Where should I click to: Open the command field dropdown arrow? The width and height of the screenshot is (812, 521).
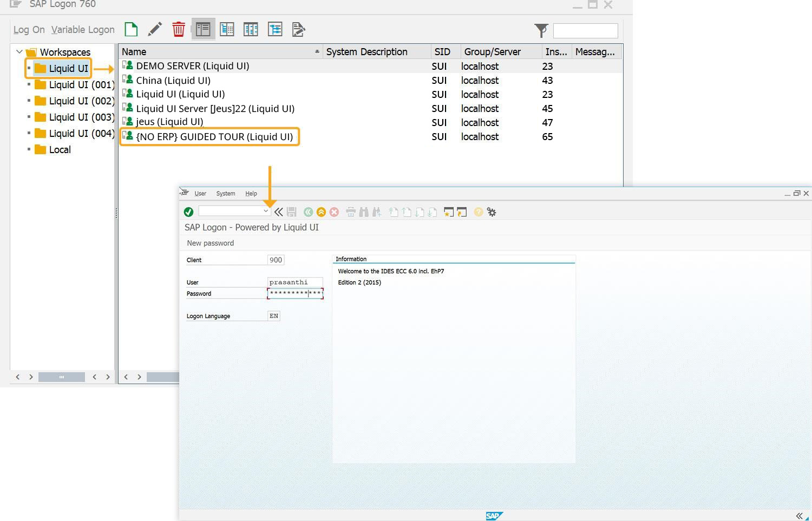point(266,211)
